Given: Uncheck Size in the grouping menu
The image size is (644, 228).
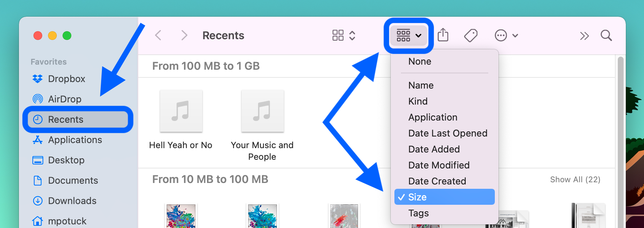Looking at the screenshot, I should [x=417, y=197].
